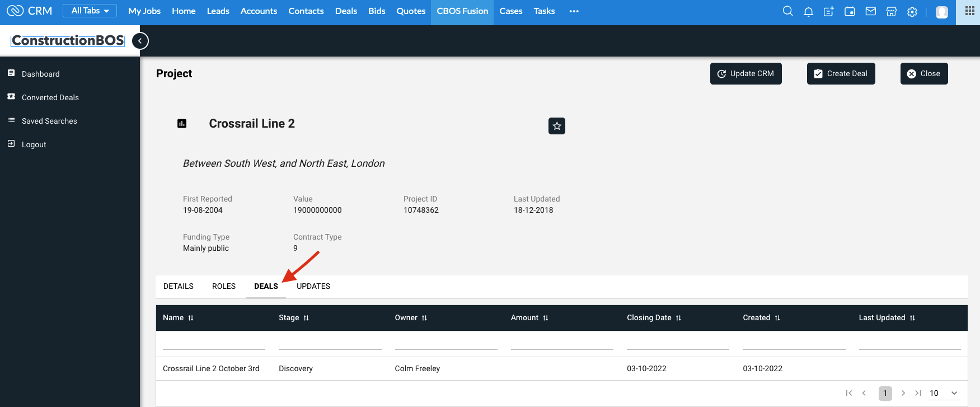Open the marketplace store icon
The width and height of the screenshot is (980, 407).
click(x=891, y=11)
